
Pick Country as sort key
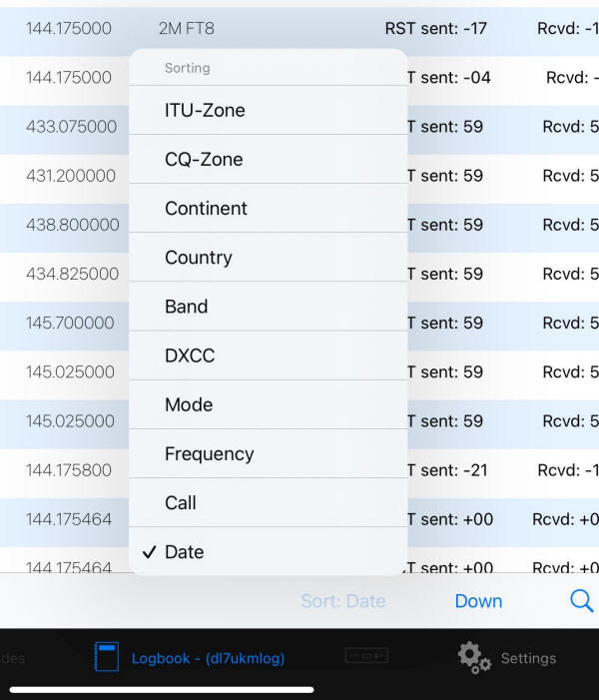269,258
